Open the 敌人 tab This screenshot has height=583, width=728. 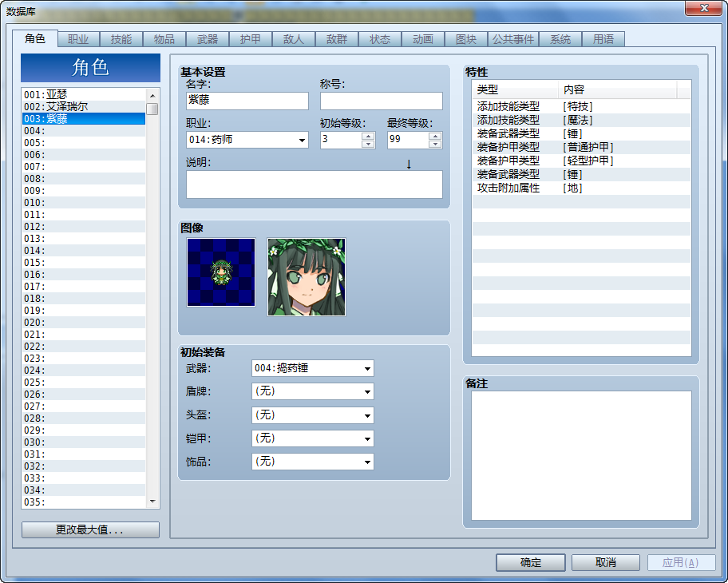(x=294, y=39)
